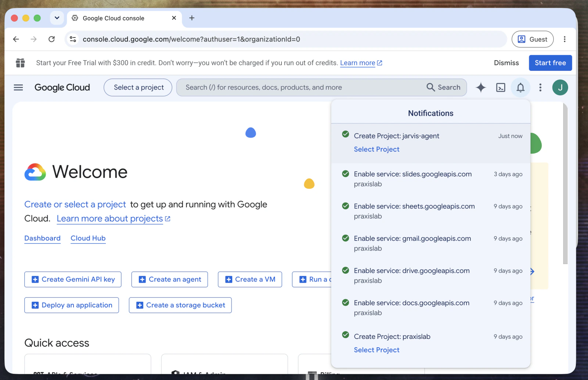Reload the console page
Screen dimensions: 588x380
52,39
